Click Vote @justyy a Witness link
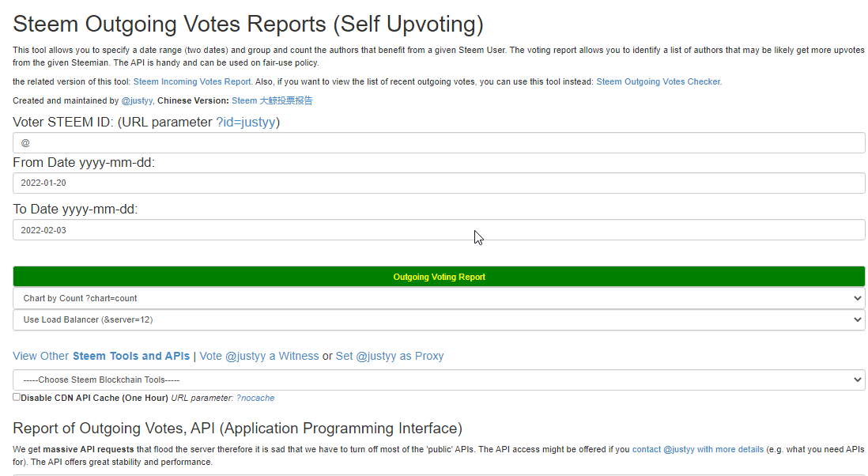Viewport: 868px width, 476px height. [x=259, y=356]
